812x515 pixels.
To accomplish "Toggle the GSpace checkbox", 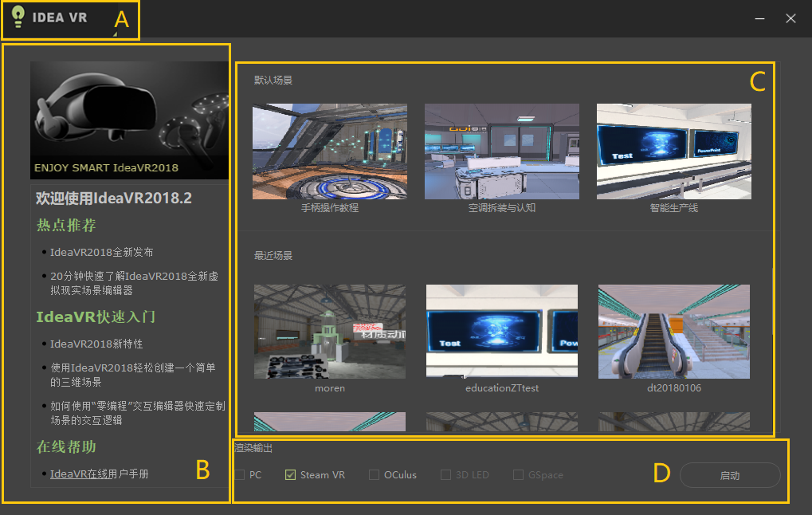I will tap(518, 474).
